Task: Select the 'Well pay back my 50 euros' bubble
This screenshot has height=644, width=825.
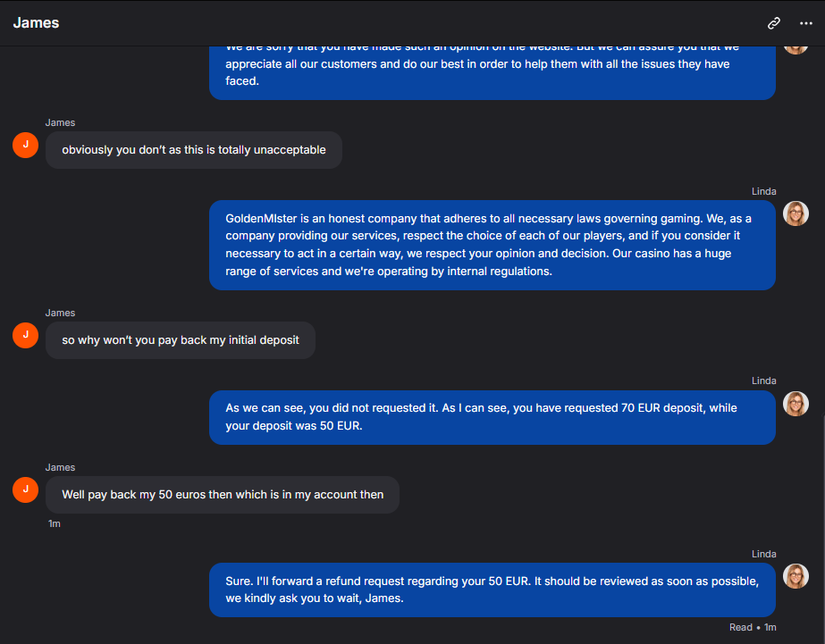Action: point(223,495)
